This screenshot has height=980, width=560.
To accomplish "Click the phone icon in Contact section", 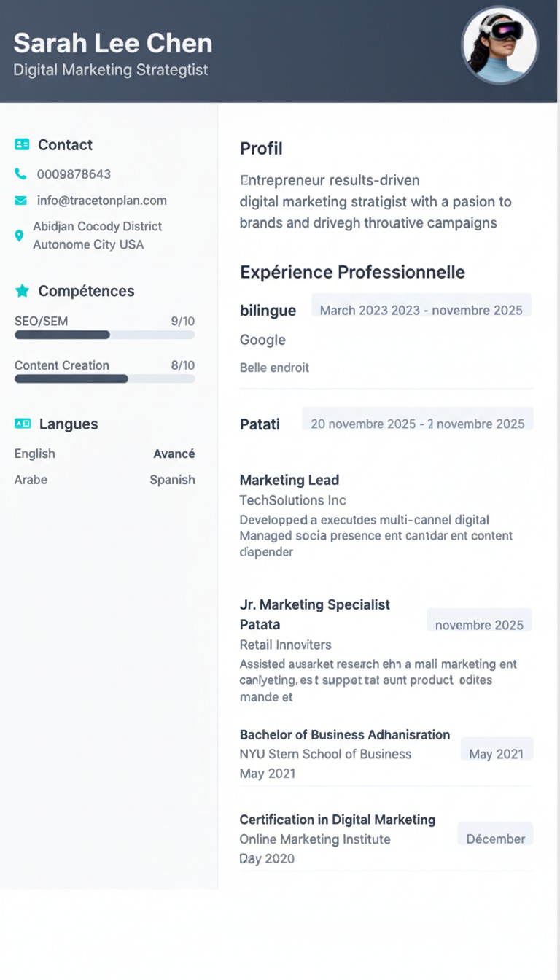I will 20,174.
